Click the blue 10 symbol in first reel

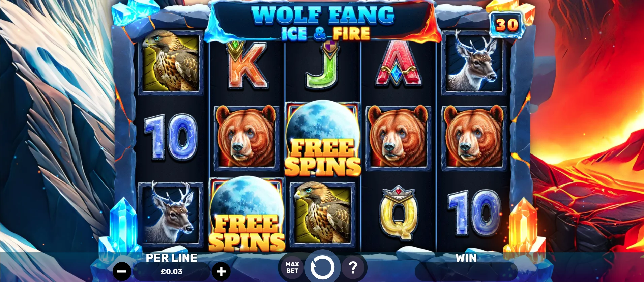coord(171,137)
